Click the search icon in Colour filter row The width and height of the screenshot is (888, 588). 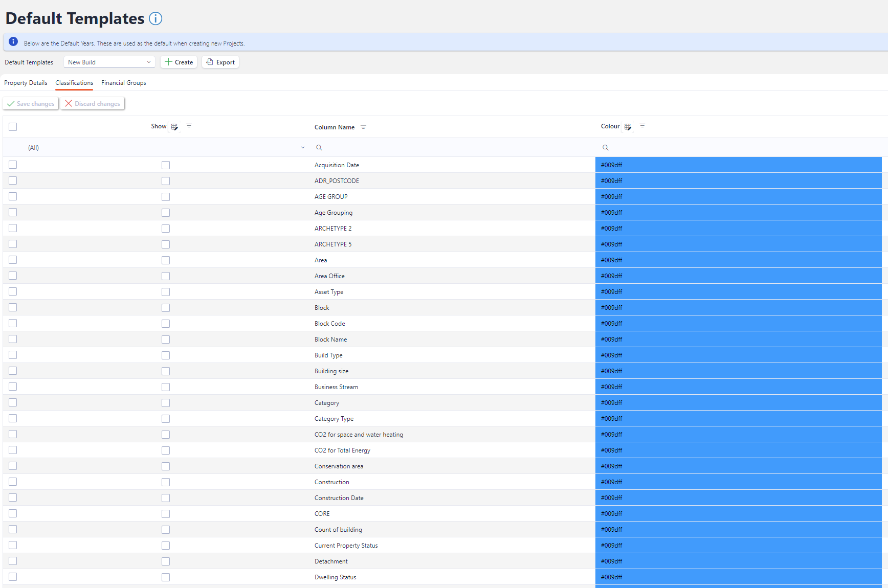(x=606, y=148)
